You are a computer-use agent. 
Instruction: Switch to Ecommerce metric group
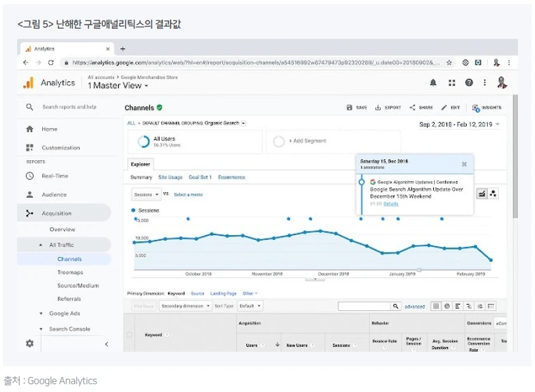231,177
